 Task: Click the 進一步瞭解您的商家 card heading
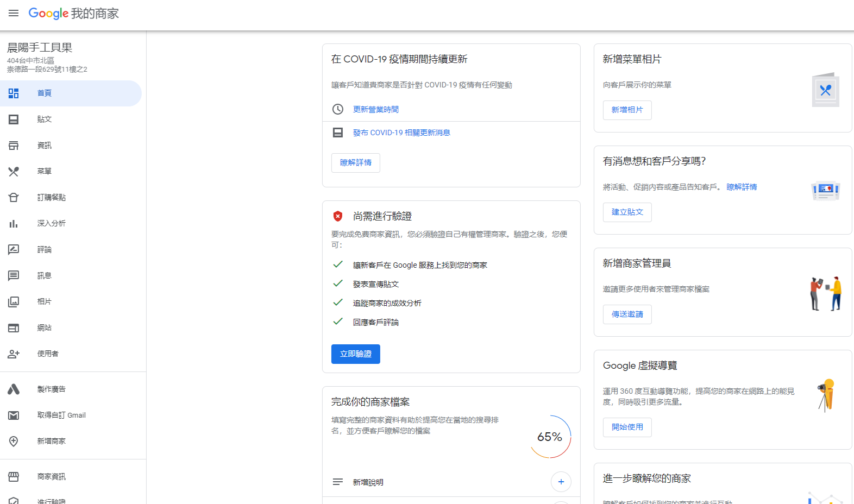tap(647, 478)
